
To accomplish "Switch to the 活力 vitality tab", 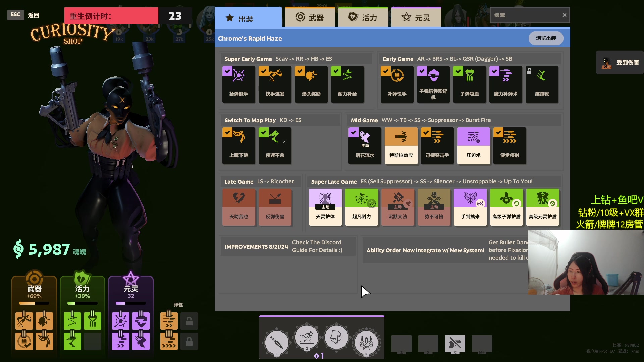I will [x=363, y=17].
